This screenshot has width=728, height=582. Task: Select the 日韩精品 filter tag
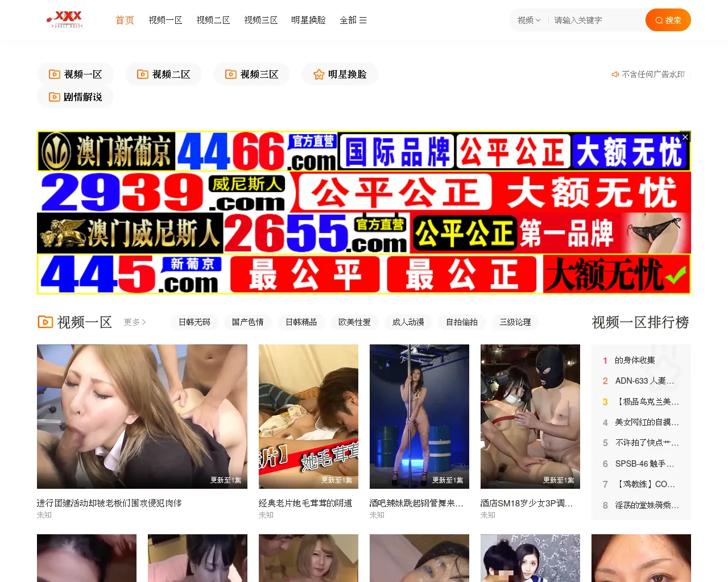pyautogui.click(x=301, y=322)
